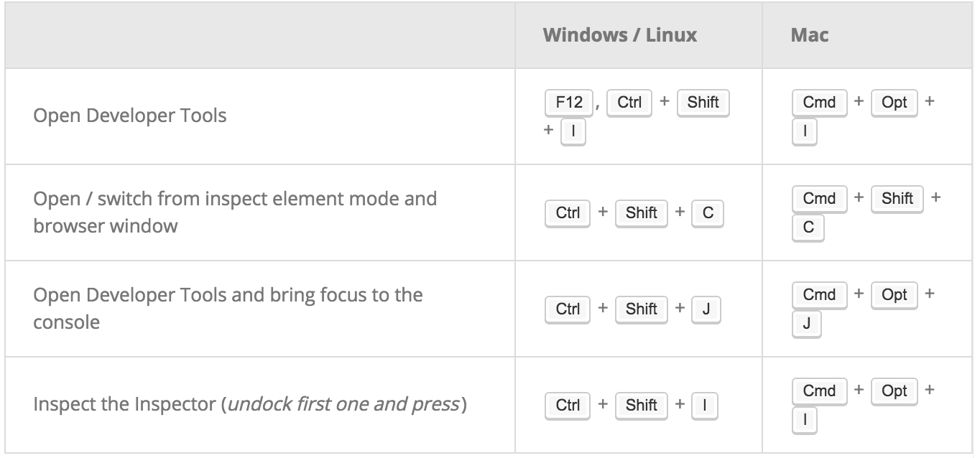Click Mac I key in Inspect the Inspector row
The image size is (980, 458).
pyautogui.click(x=805, y=420)
